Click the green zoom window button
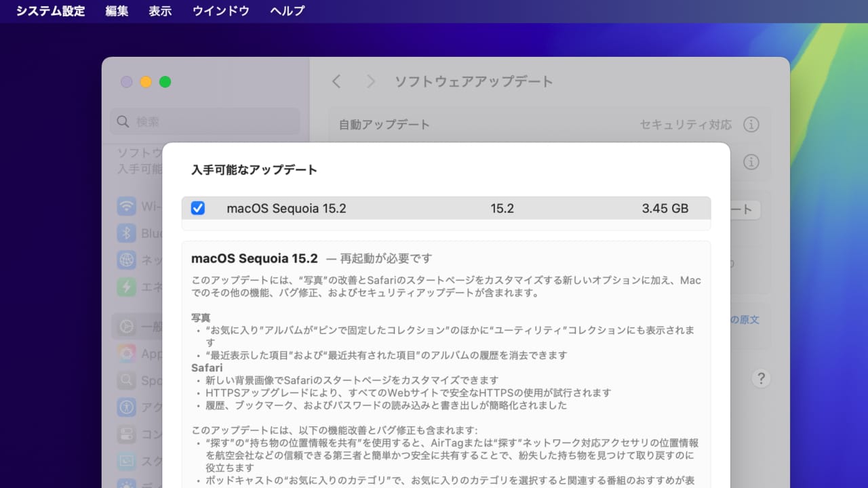This screenshot has width=868, height=488. [x=165, y=82]
